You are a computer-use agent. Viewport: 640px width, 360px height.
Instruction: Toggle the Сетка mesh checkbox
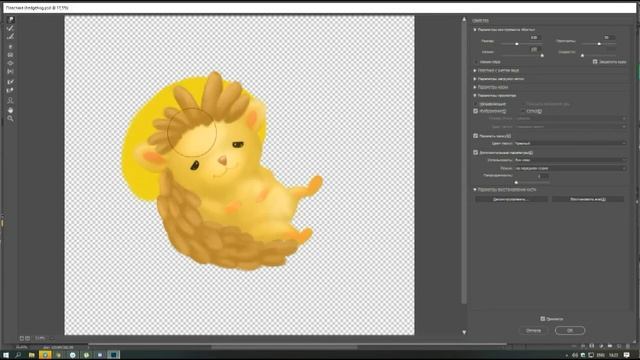coord(522,111)
